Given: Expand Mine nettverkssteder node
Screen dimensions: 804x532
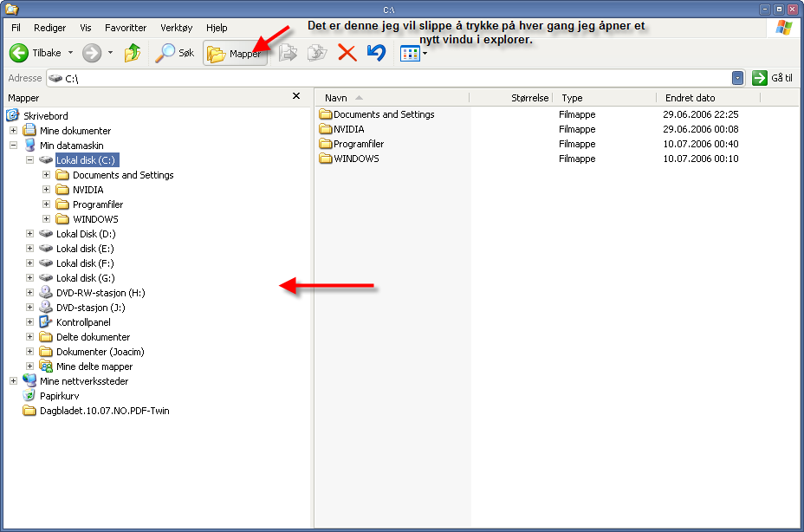Looking at the screenshot, I should tap(13, 381).
